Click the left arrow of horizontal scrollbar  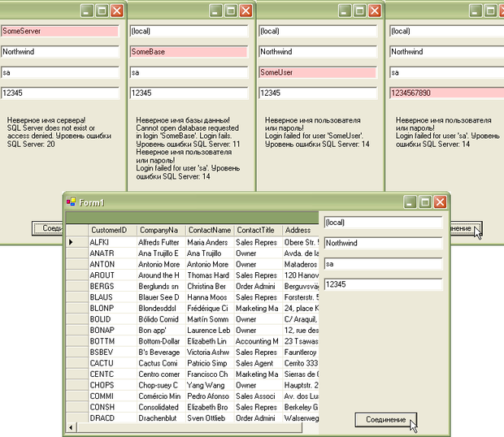(71, 427)
